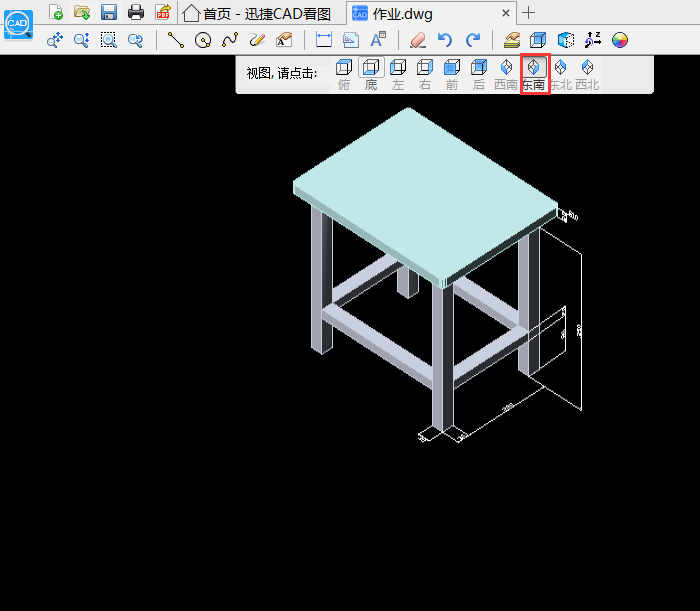Screen dimensions: 700x611
Task: Select 西北 (northwest) isometric view
Action: (x=587, y=74)
